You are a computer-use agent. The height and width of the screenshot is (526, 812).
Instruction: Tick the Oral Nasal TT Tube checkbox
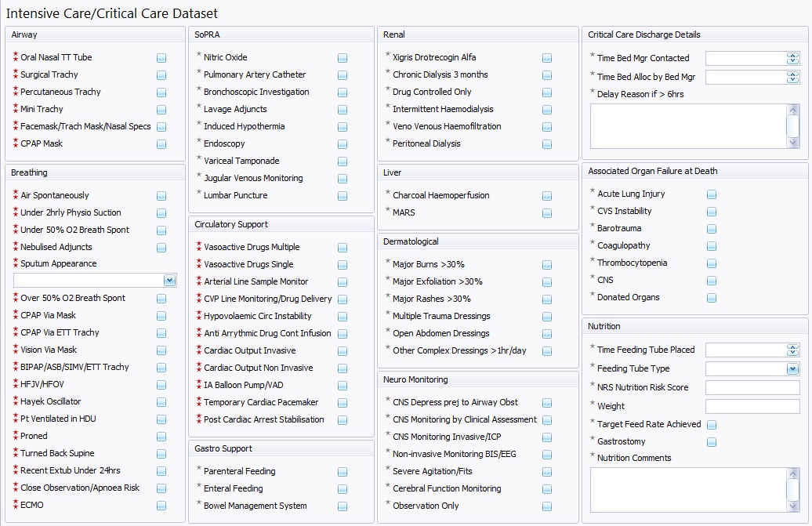click(x=161, y=58)
